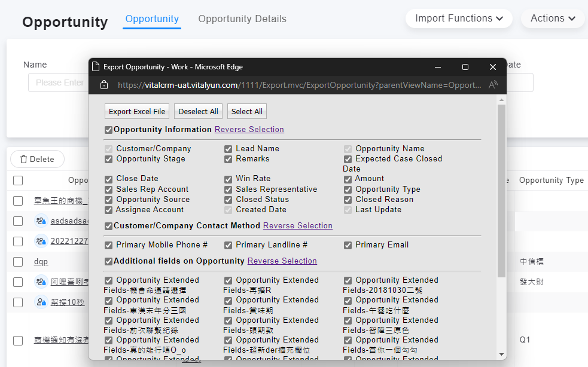Switch to the Opportunity Details tab

(242, 19)
